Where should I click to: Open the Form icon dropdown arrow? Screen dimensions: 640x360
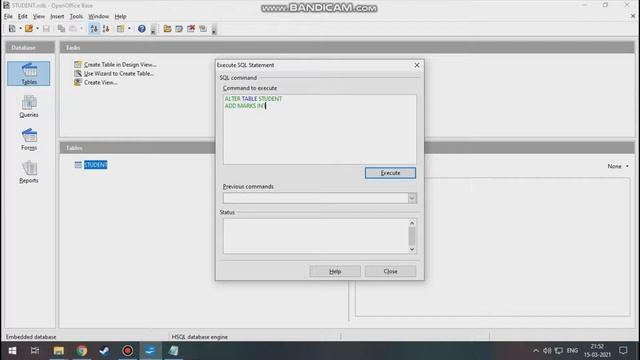click(129, 29)
